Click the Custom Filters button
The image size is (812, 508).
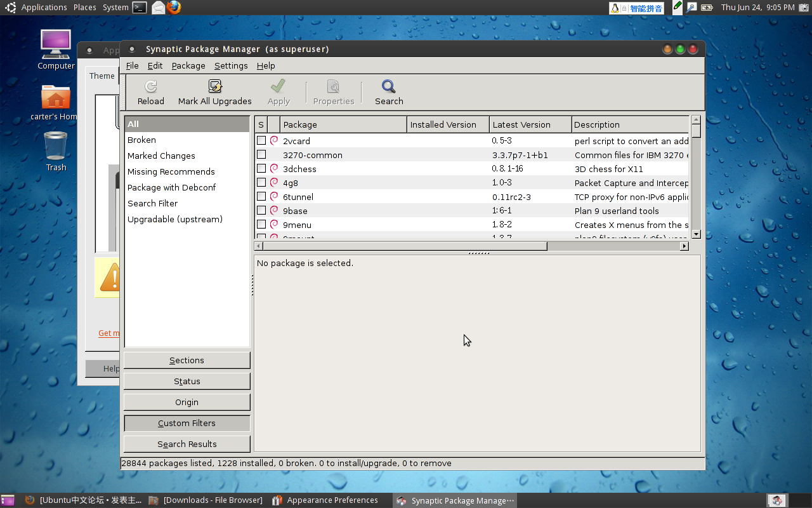click(x=187, y=423)
